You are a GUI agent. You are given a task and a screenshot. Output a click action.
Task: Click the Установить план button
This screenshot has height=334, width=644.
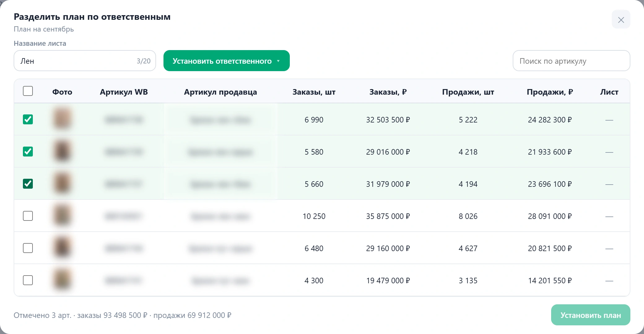pyautogui.click(x=590, y=315)
